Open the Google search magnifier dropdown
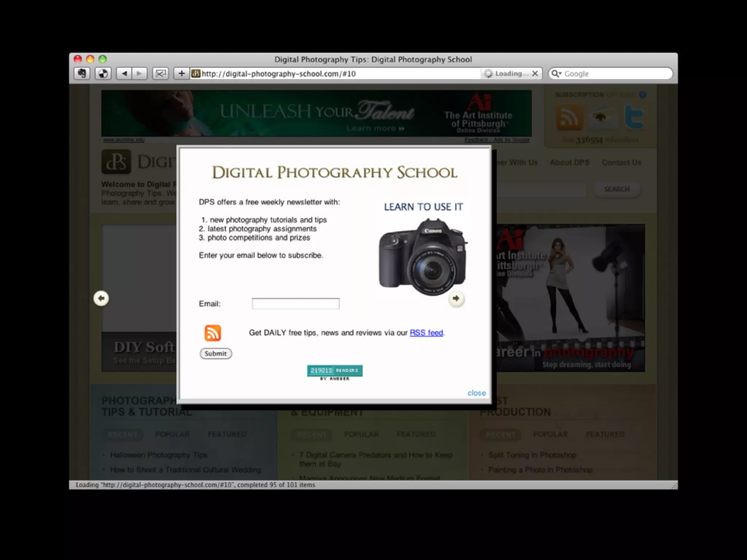 click(x=556, y=74)
